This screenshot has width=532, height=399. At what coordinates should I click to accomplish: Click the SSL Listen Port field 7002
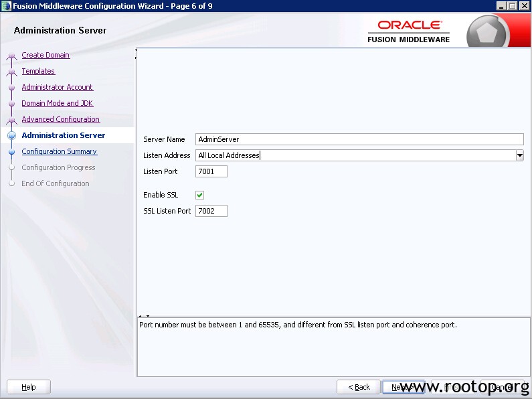point(211,211)
